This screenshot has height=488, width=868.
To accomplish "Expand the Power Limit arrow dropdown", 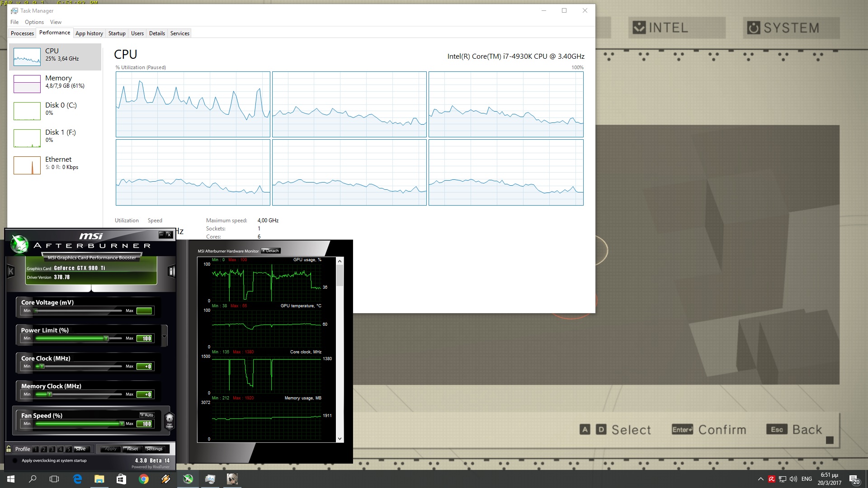I will 164,337.
